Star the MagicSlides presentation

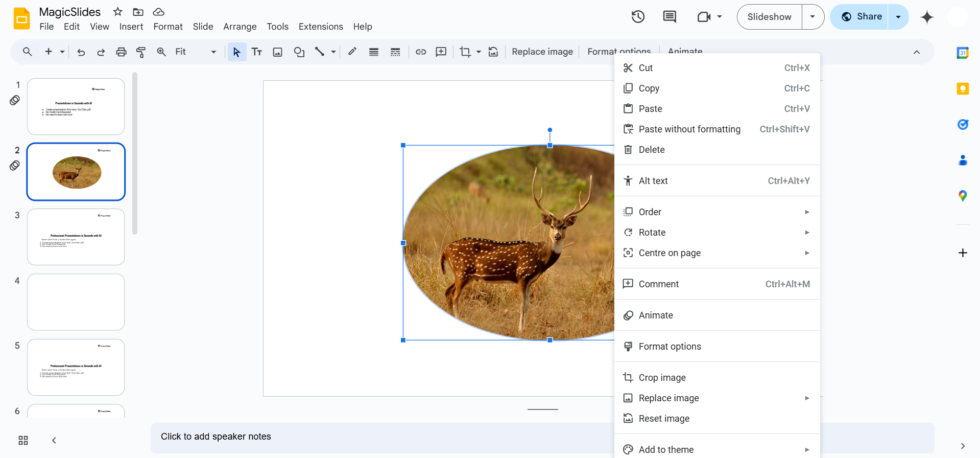pos(118,12)
